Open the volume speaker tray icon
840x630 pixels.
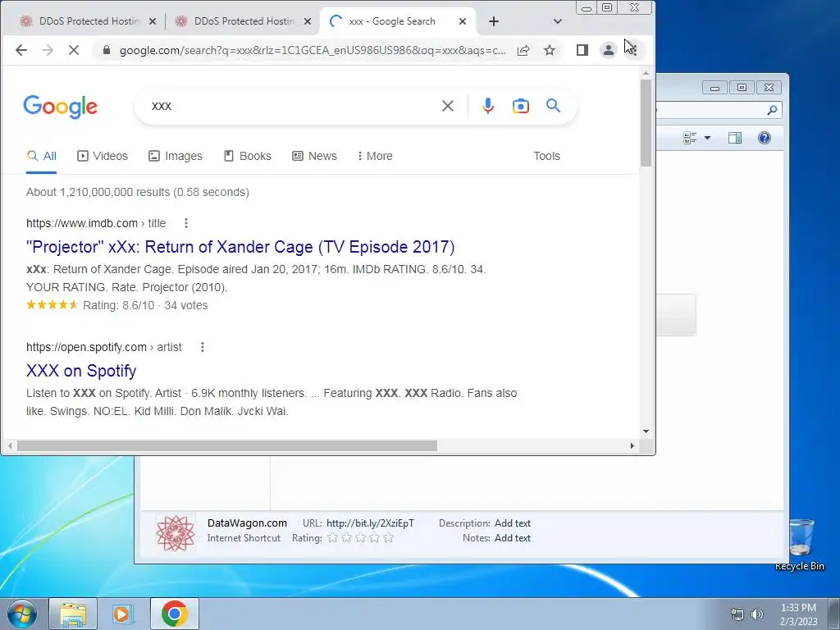pos(757,614)
